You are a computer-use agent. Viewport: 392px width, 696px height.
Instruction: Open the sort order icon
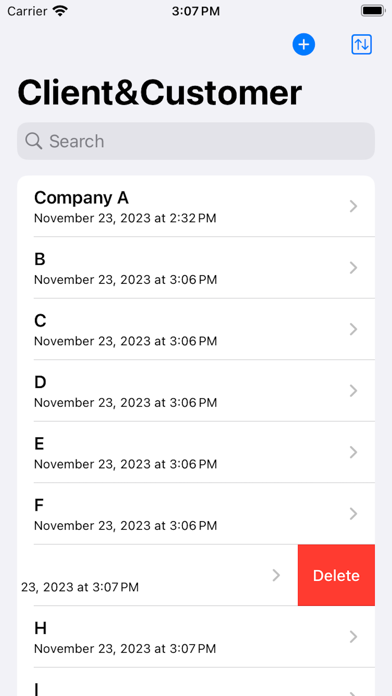click(361, 45)
